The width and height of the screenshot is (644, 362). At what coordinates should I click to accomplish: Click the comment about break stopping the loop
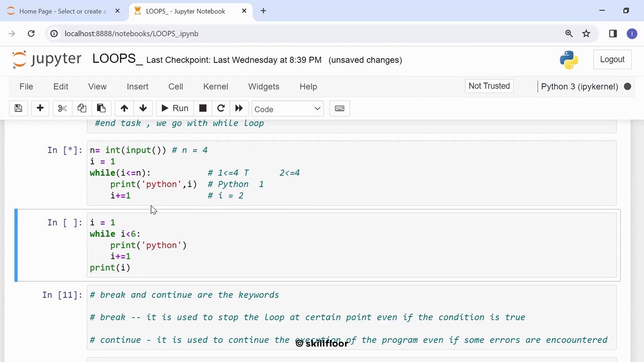coord(307,317)
